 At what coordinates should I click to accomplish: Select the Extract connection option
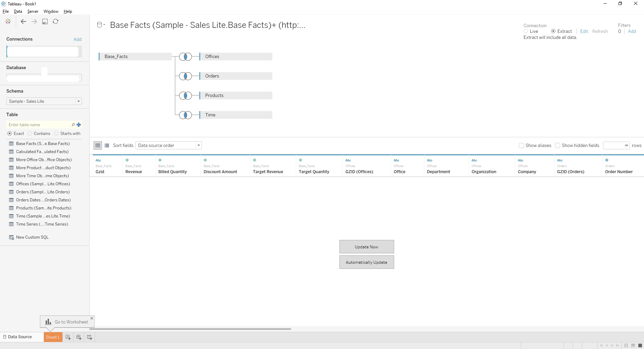(553, 31)
